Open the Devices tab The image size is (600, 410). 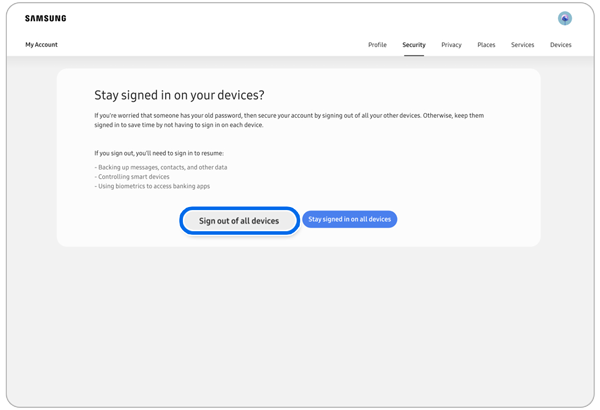pyautogui.click(x=560, y=45)
